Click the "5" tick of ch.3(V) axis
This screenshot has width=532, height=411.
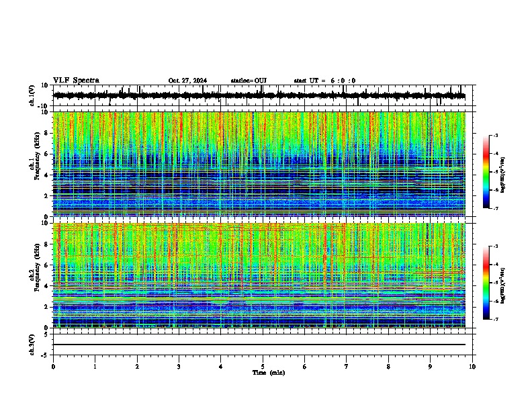pos(46,334)
